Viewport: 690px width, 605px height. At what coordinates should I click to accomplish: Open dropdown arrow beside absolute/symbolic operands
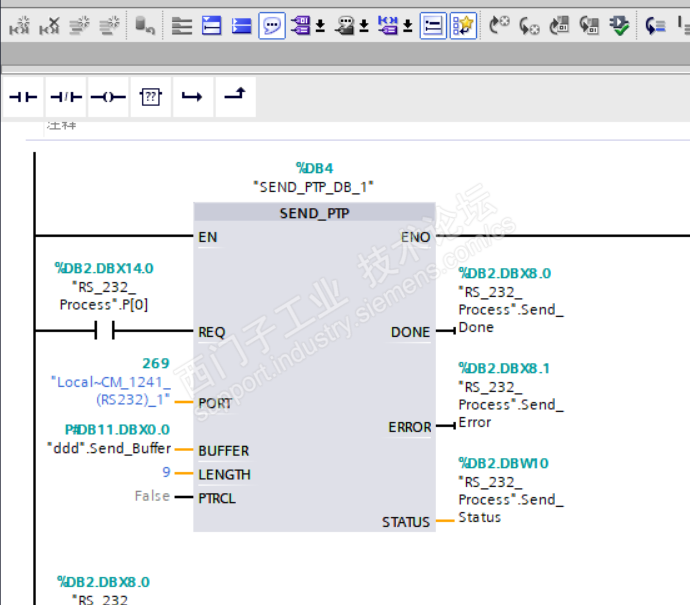[320, 26]
